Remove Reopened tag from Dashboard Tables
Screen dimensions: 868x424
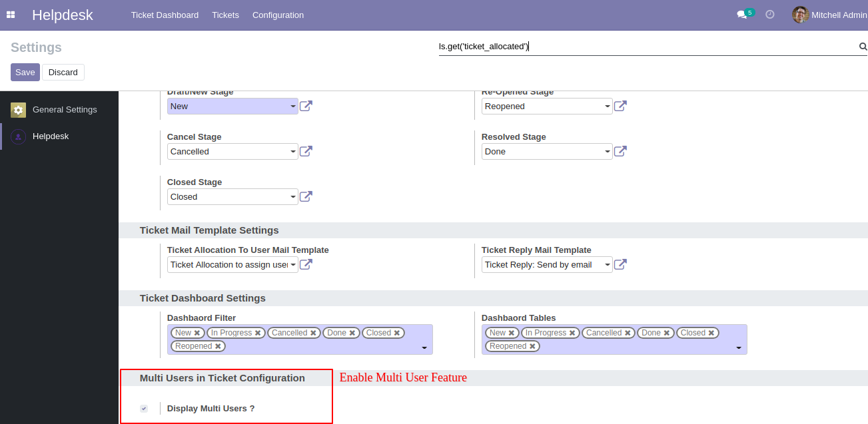click(532, 346)
